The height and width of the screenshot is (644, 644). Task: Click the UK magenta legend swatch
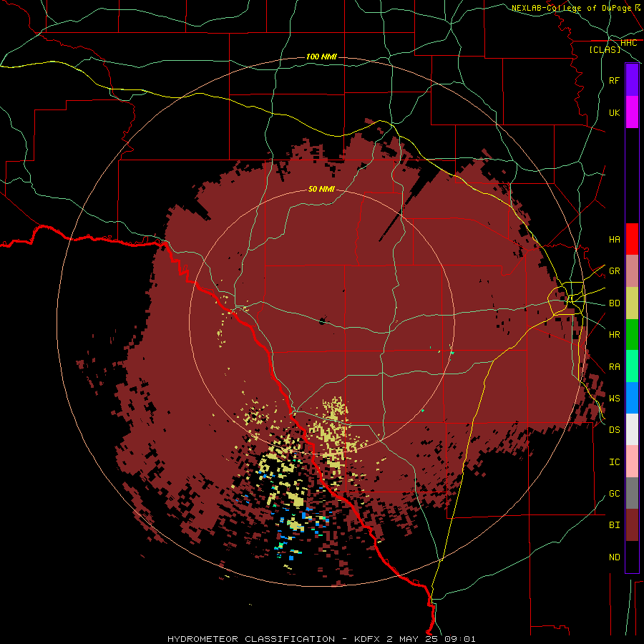coord(632,112)
